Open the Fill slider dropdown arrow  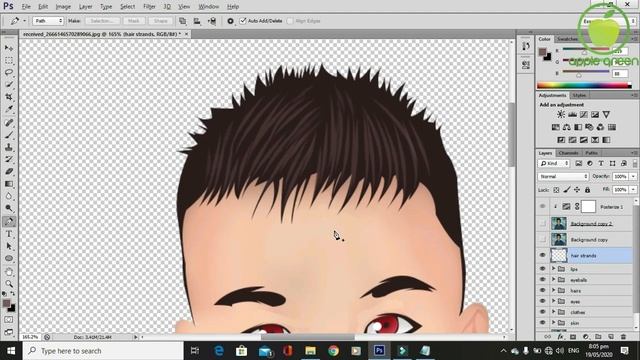[633, 190]
